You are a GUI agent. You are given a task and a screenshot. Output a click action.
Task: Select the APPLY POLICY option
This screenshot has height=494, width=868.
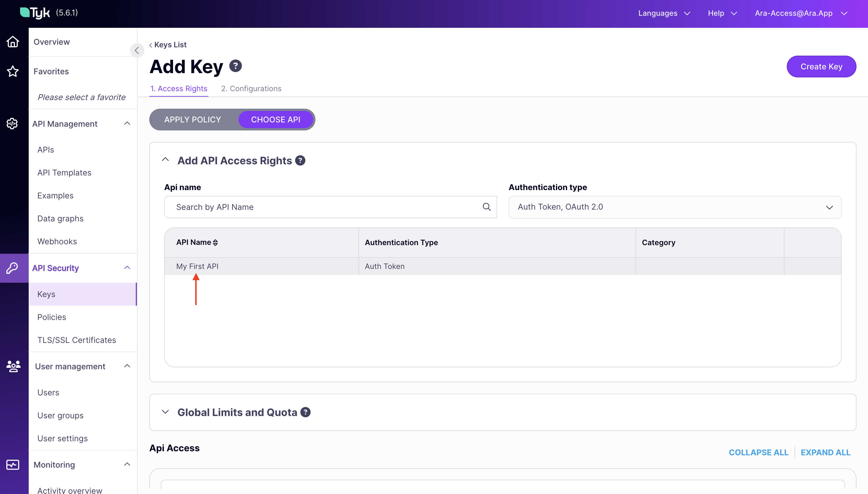[193, 120]
